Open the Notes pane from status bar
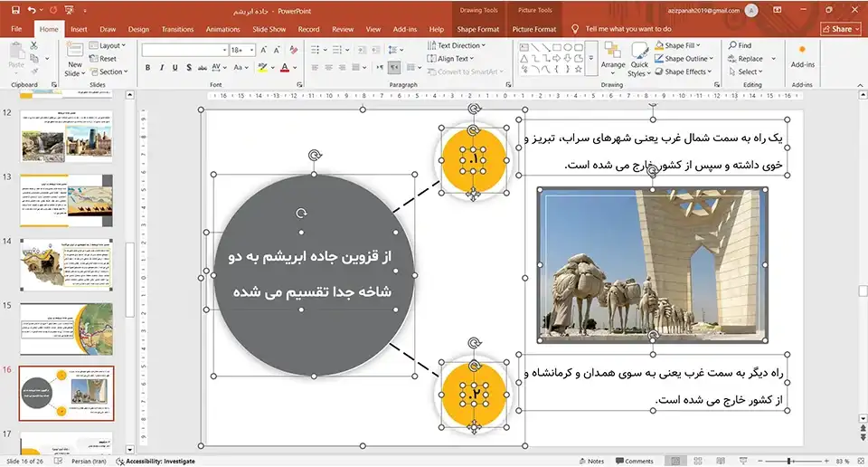868x467 pixels. tap(591, 461)
